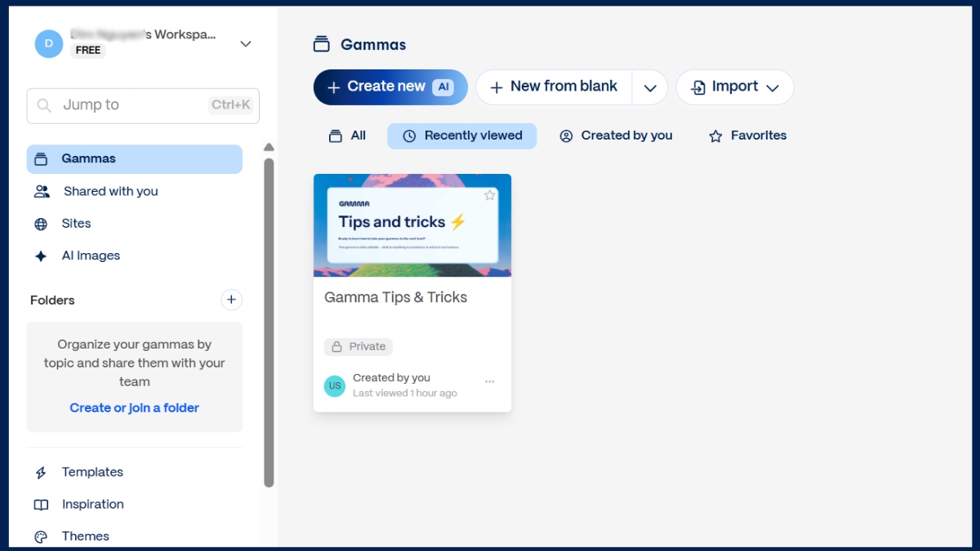Viewport: 980px width, 551px height.
Task: Open Gammas in the sidebar
Action: [135, 159]
